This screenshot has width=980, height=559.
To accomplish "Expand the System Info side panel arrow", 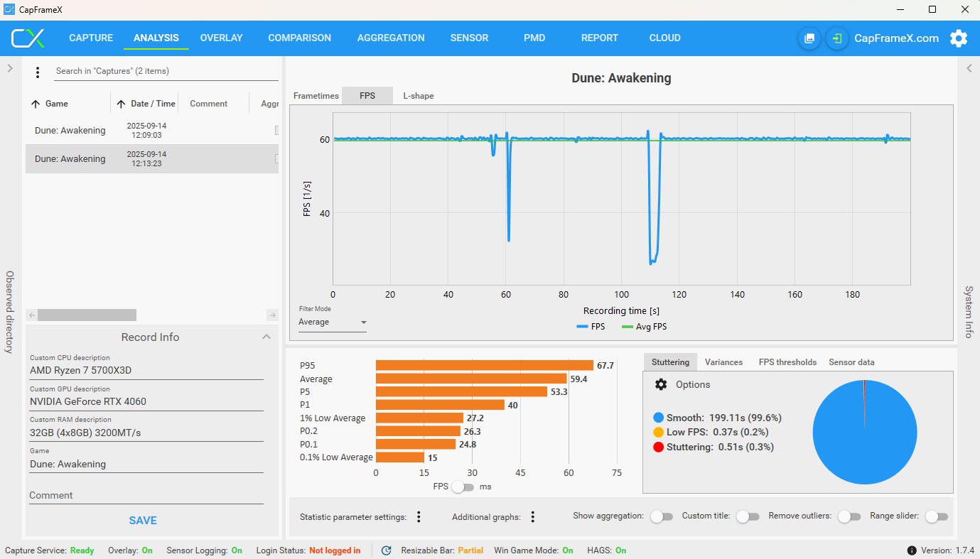I will [x=969, y=68].
